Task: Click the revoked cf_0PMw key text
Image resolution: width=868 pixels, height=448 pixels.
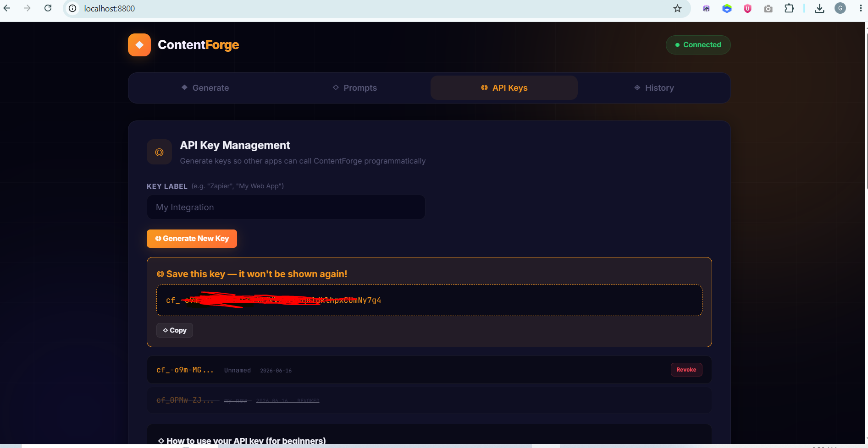Action: point(185,400)
